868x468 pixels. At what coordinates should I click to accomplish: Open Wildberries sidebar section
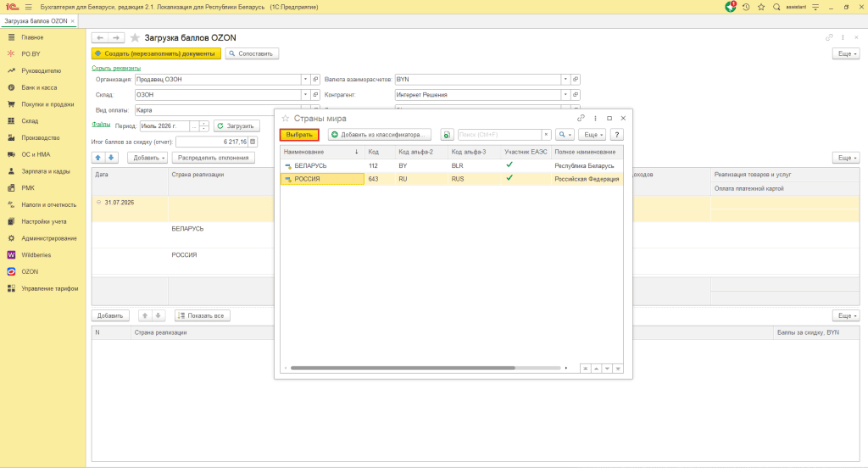point(36,254)
